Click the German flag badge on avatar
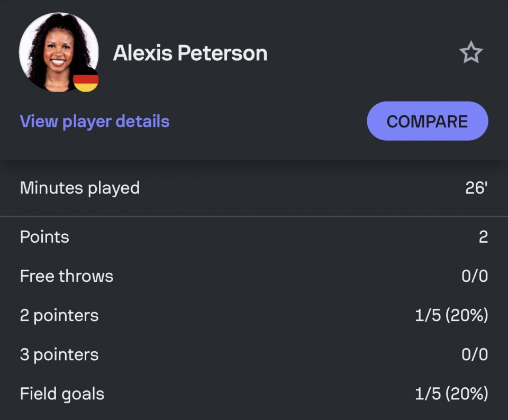This screenshot has width=508, height=420. point(86,80)
